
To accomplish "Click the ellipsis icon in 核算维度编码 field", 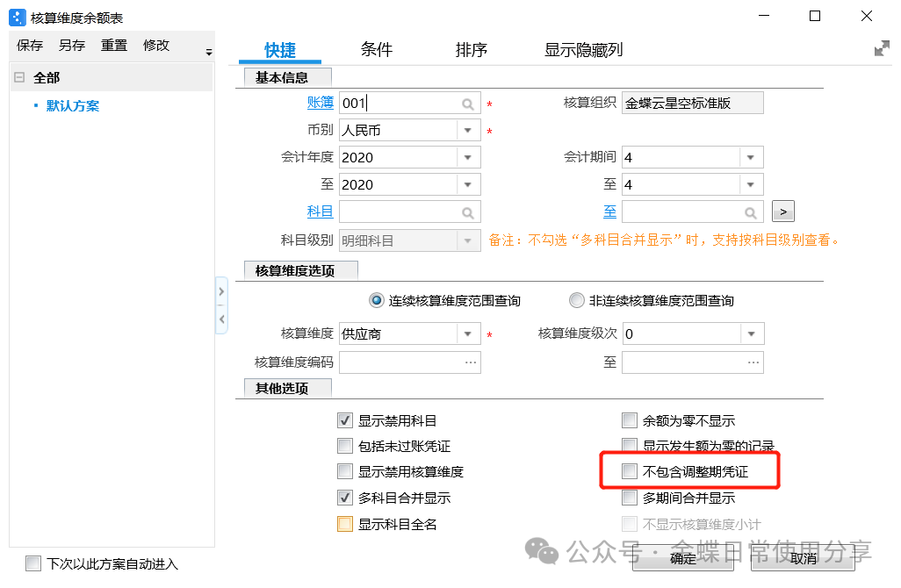I will click(x=471, y=362).
